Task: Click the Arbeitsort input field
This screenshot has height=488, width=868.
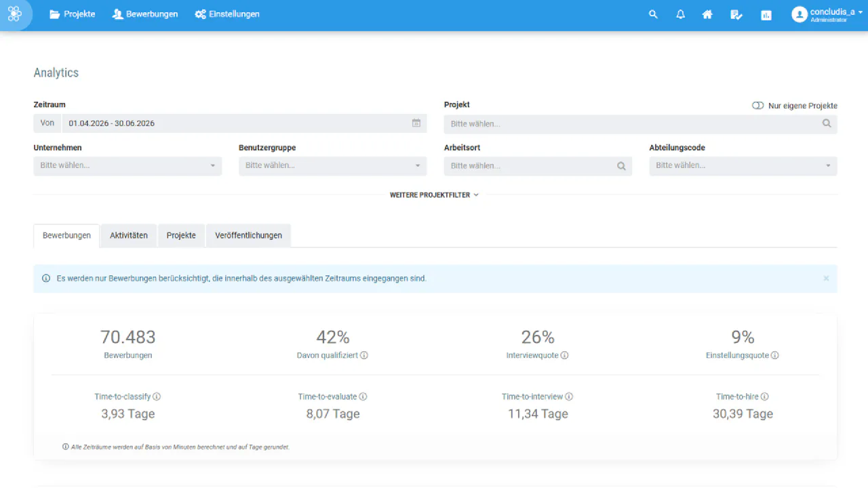Action: click(538, 166)
